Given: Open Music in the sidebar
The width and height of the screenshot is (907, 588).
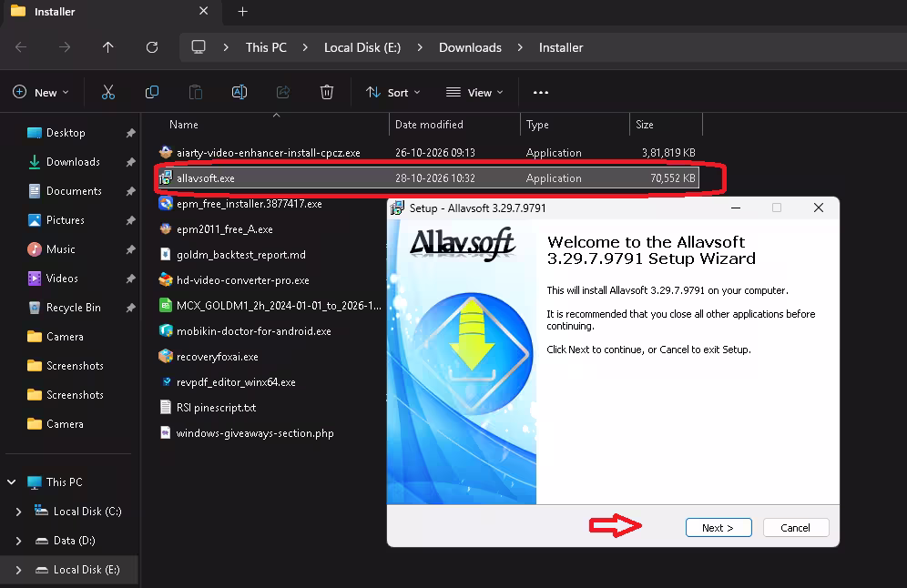Looking at the screenshot, I should [x=60, y=249].
